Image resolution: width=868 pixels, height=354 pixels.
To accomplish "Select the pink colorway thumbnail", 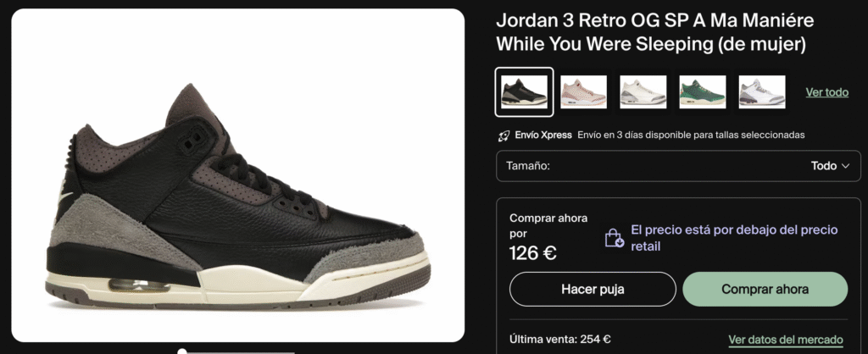I will pyautogui.click(x=583, y=91).
